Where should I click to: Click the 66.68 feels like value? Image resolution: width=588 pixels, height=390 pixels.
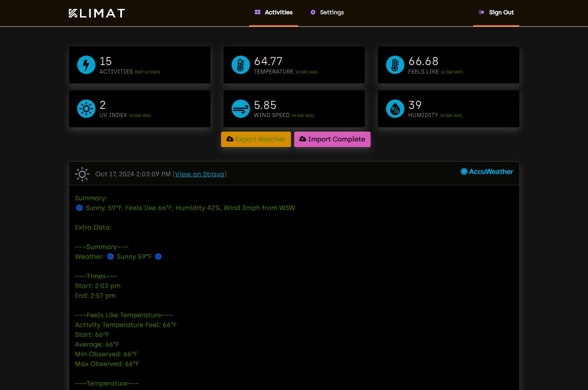pos(423,61)
